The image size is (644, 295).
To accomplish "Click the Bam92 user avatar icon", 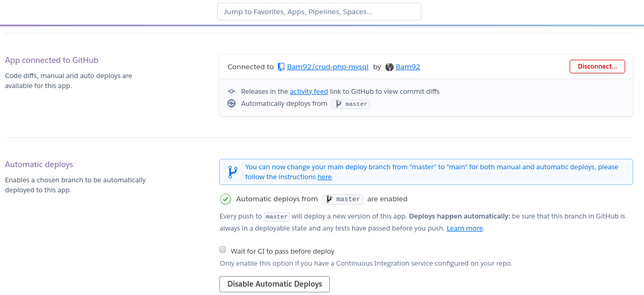I will point(390,67).
